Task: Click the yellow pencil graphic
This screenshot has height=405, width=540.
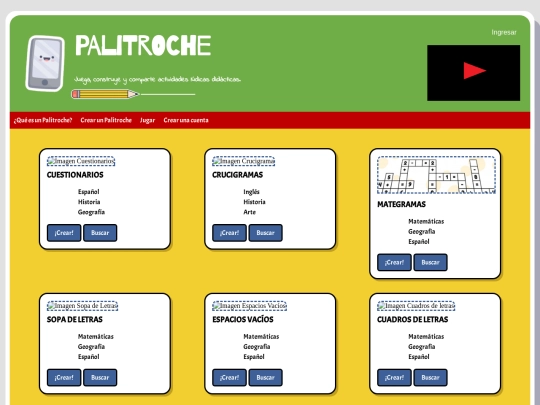Action: [x=105, y=94]
